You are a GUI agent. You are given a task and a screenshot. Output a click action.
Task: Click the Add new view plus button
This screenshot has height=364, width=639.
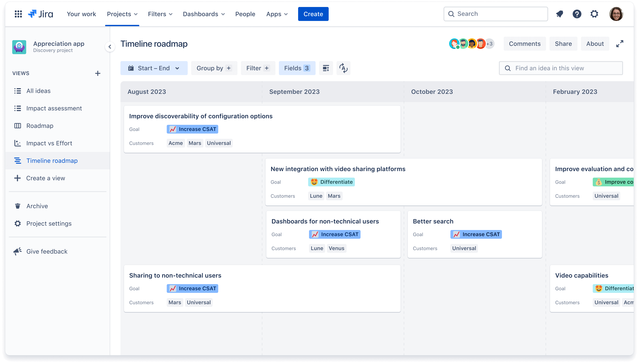coord(98,73)
